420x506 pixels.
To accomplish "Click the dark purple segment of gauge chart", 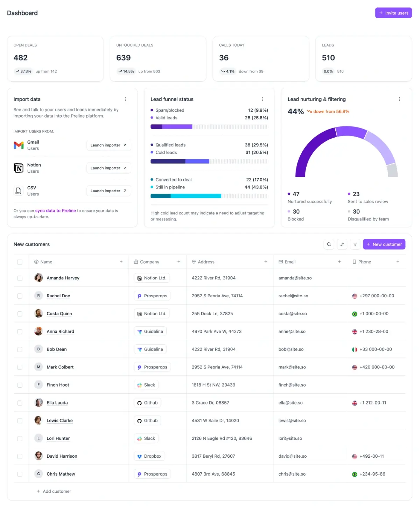I will point(308,150).
